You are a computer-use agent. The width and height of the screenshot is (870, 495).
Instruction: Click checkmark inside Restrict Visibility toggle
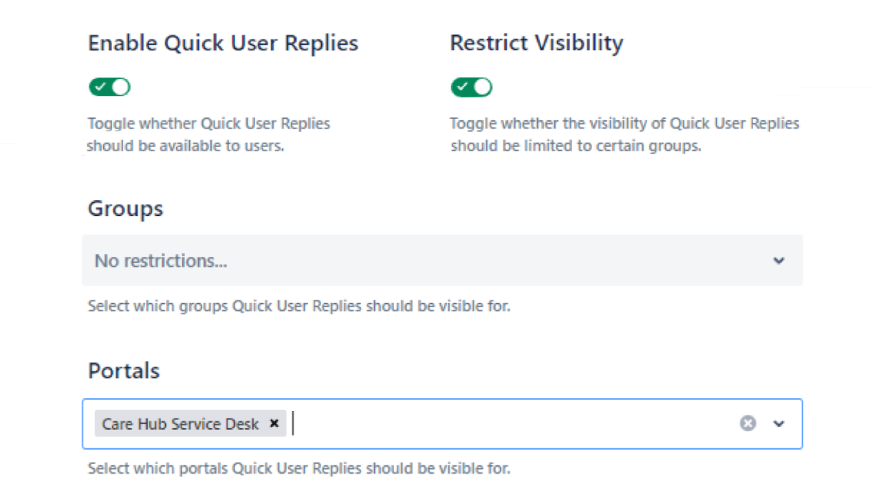[x=463, y=87]
